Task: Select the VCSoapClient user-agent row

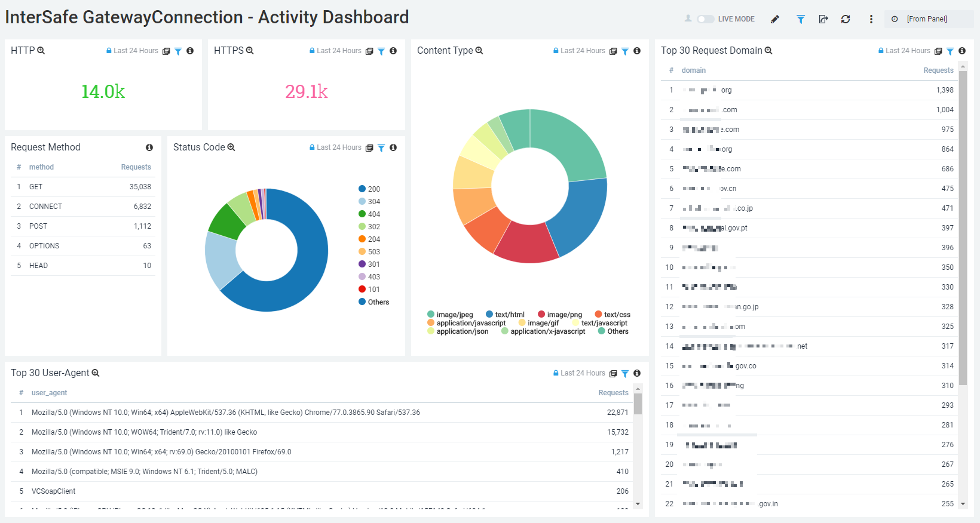Action: point(321,491)
